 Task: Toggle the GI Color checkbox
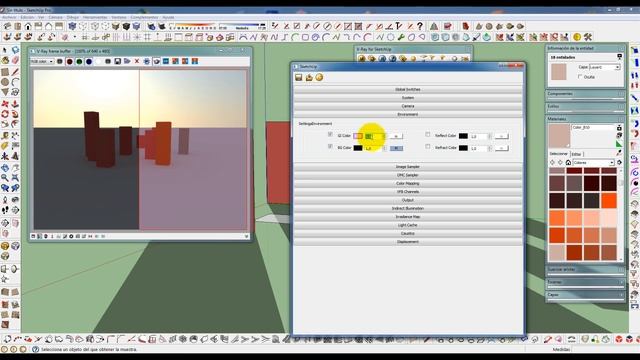(x=330, y=134)
